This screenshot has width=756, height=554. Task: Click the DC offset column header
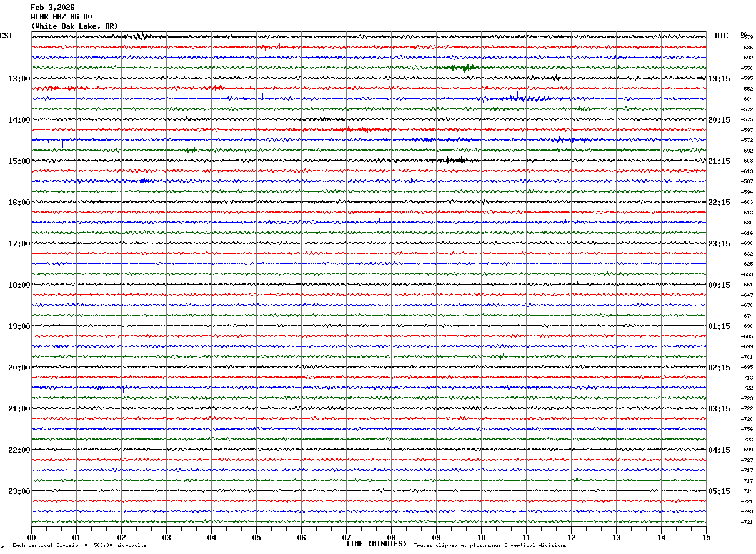pos(744,34)
